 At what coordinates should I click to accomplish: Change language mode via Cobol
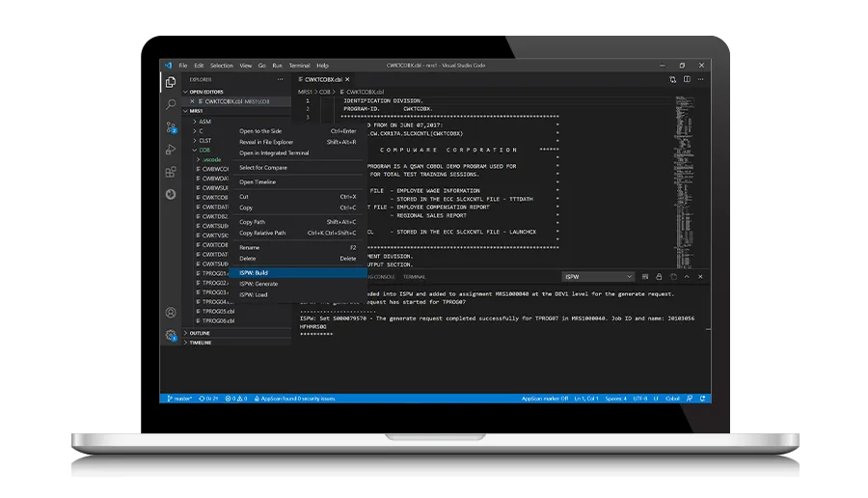672,399
